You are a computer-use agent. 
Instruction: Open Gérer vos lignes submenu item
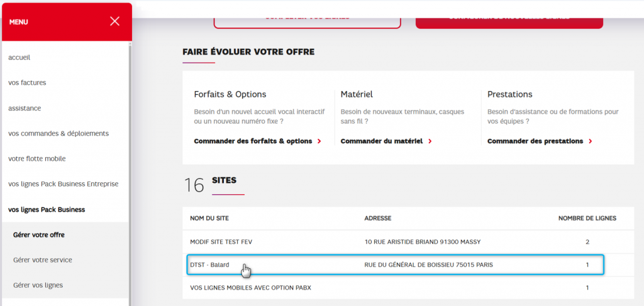point(38,285)
